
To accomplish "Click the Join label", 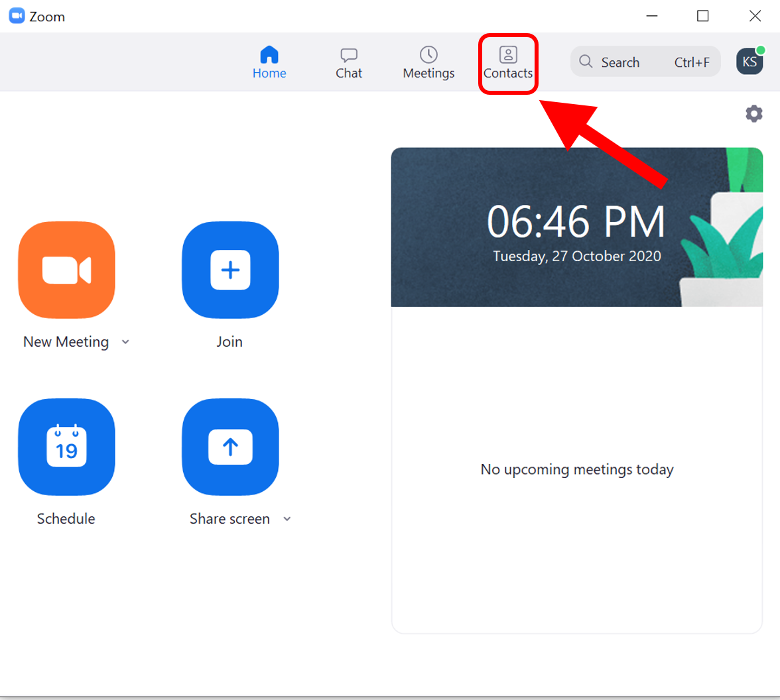I will coord(229,342).
